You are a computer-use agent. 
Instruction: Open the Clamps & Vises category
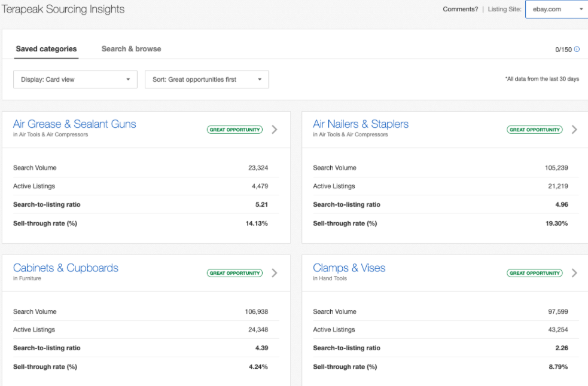[349, 268]
